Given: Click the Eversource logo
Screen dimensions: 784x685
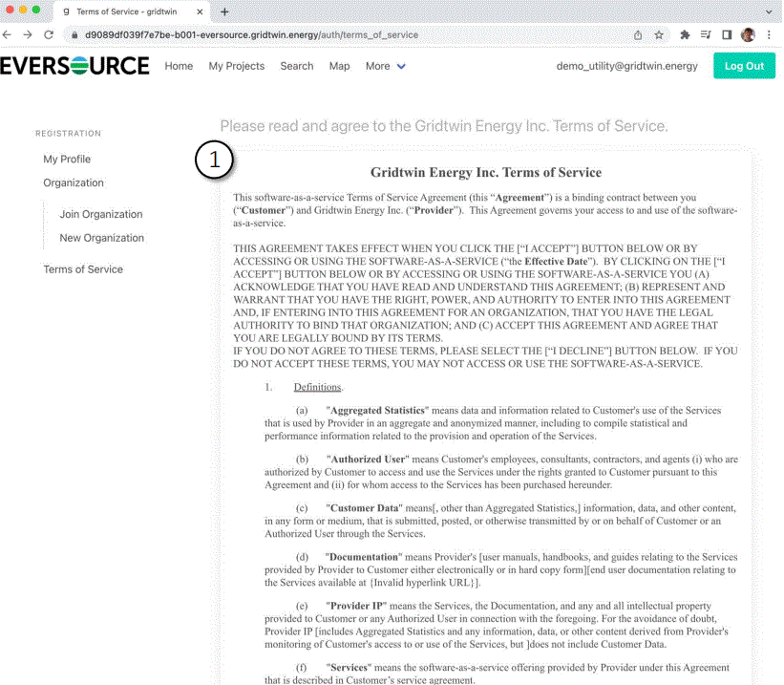Looking at the screenshot, I should point(74,65).
